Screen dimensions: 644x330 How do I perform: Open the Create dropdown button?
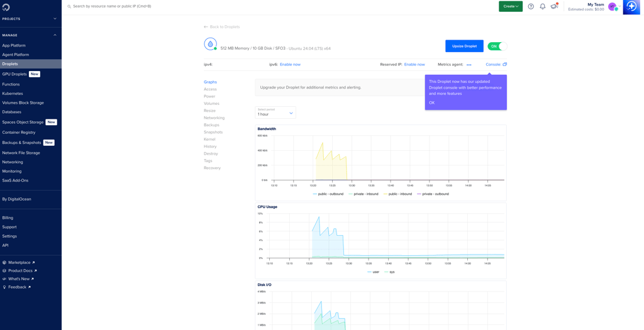(511, 6)
